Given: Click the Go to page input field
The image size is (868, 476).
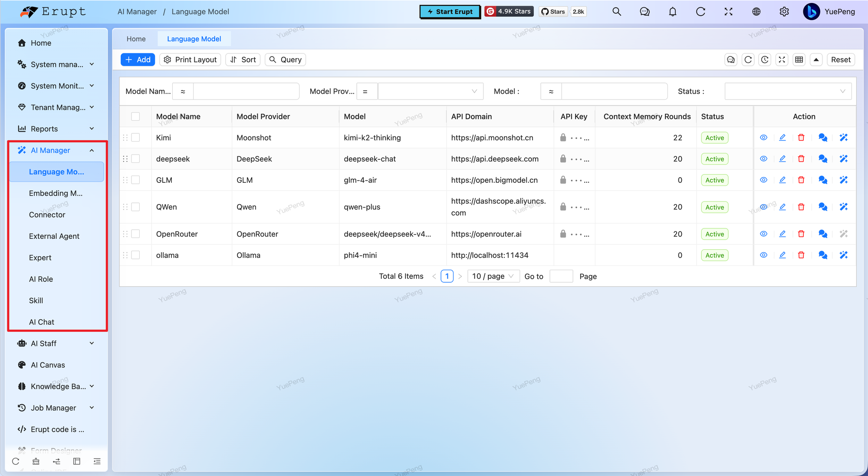Looking at the screenshot, I should click(x=561, y=276).
